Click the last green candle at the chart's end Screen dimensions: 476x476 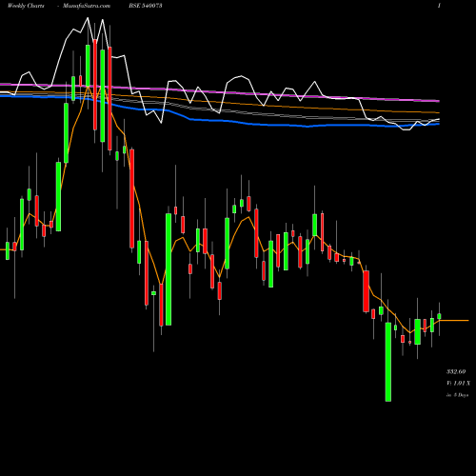click(x=439, y=316)
